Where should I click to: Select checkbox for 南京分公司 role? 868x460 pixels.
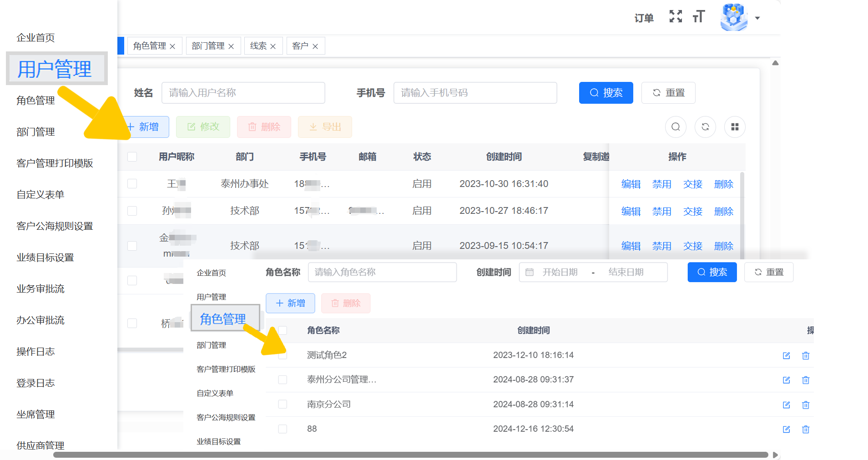coord(283,404)
